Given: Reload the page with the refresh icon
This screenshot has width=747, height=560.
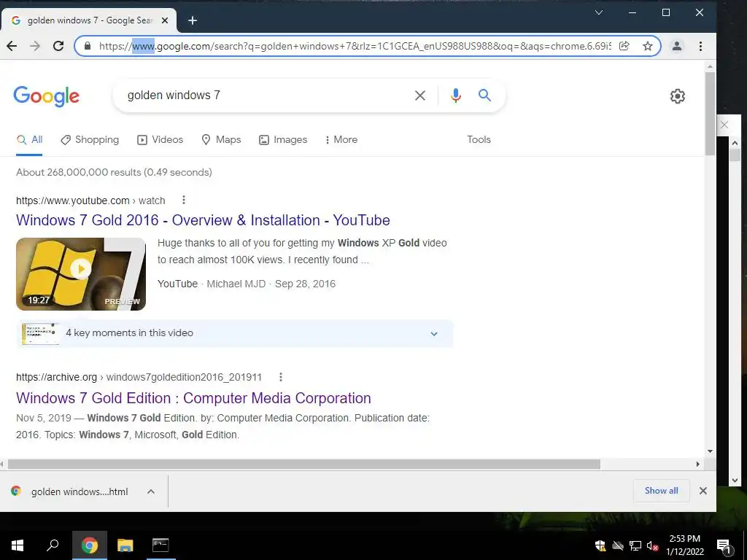Looking at the screenshot, I should click(x=58, y=46).
